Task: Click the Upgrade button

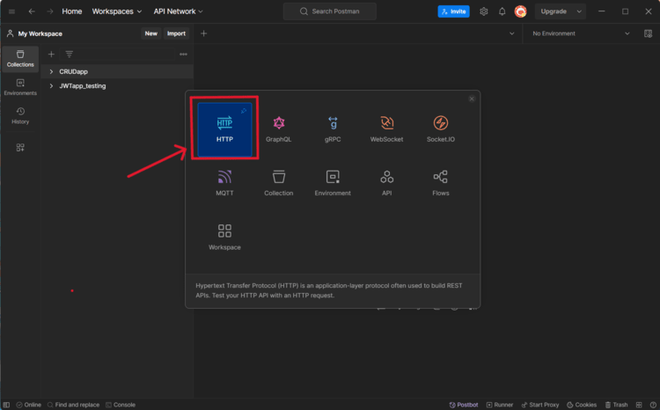Action: point(554,11)
